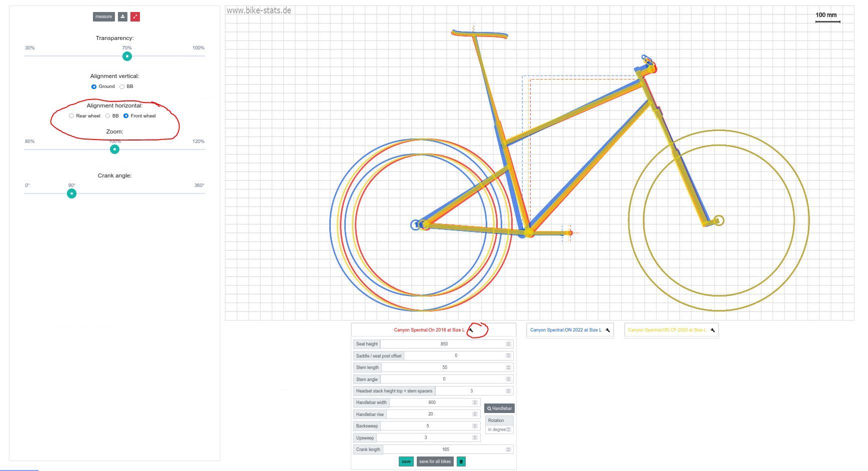Select BB horizontal alignment radio
This screenshot has height=471, width=868.
pyautogui.click(x=108, y=116)
